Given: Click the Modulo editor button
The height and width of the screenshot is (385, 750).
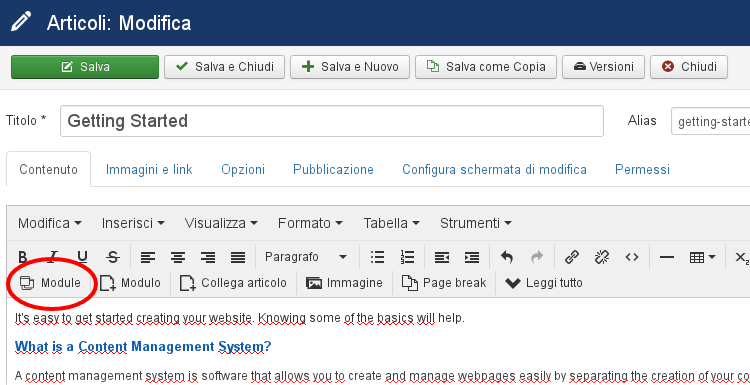Looking at the screenshot, I should pyautogui.click(x=130, y=283).
